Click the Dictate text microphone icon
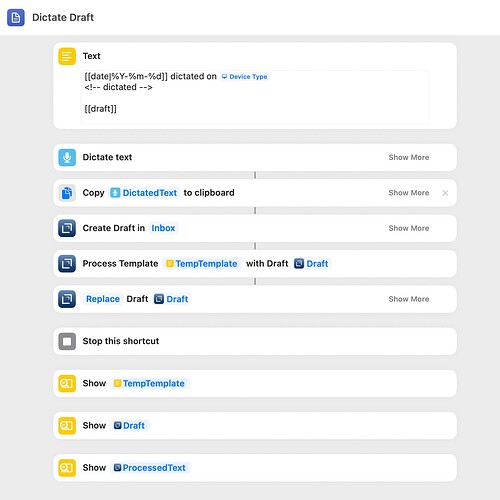The image size is (500, 500). [67, 157]
